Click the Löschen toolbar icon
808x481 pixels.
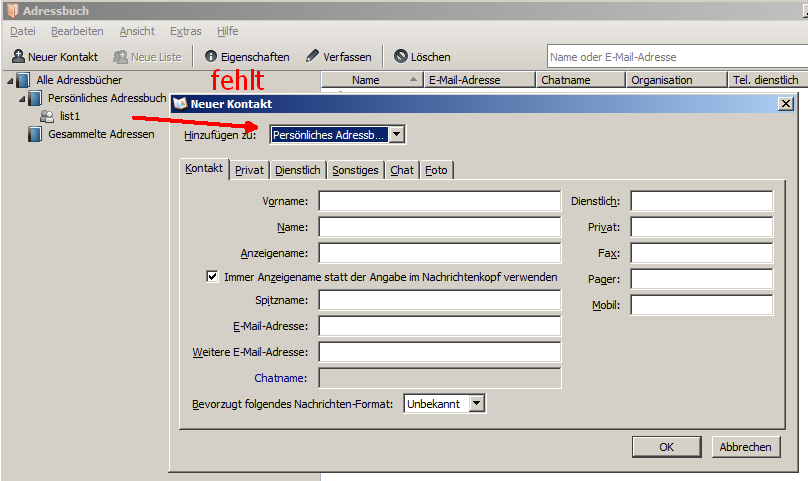[401, 57]
